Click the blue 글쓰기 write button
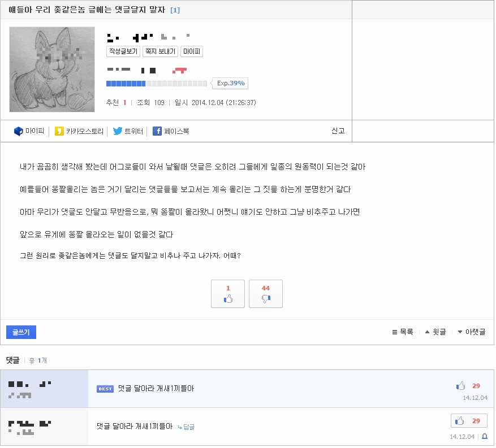Screen dimensions: 496x448 (21, 332)
